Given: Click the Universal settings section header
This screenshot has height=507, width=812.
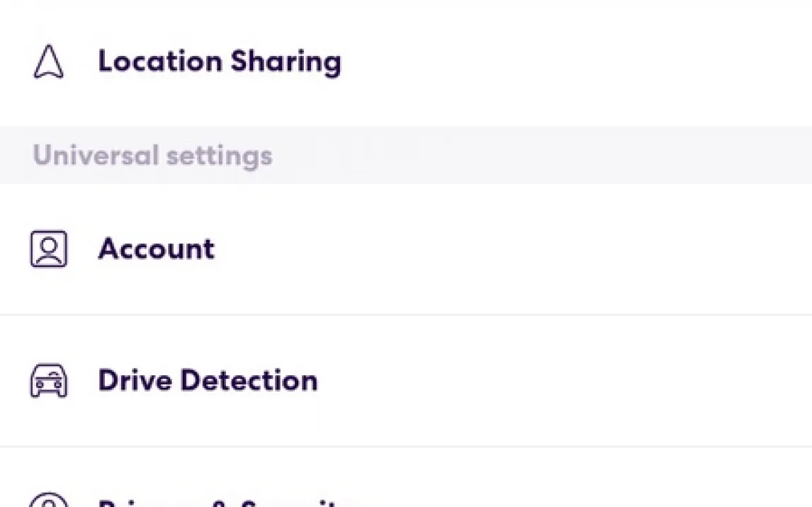Looking at the screenshot, I should click(152, 156).
